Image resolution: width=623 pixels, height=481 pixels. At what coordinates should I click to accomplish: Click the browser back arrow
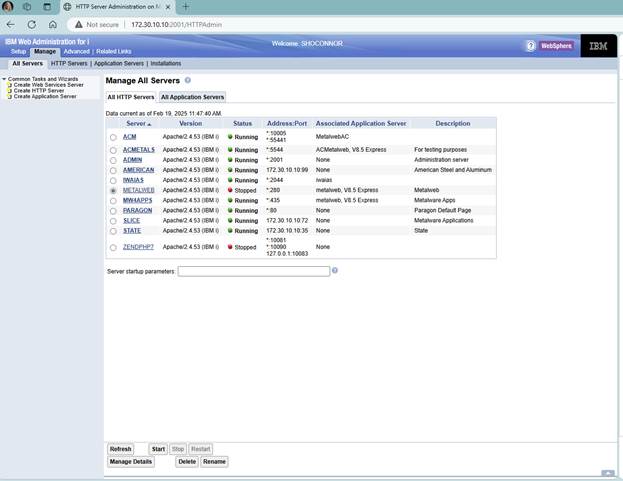coord(11,25)
